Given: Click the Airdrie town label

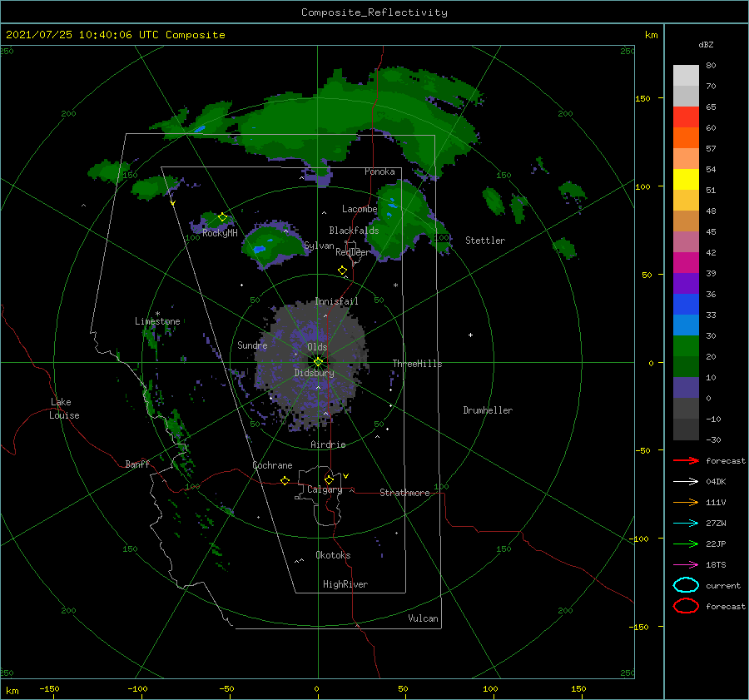Looking at the screenshot, I should [328, 444].
